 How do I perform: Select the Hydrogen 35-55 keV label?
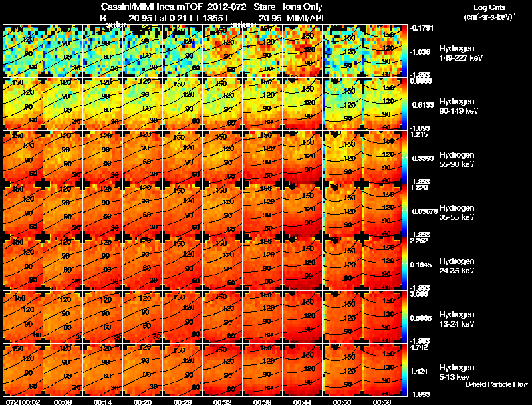pos(457,213)
